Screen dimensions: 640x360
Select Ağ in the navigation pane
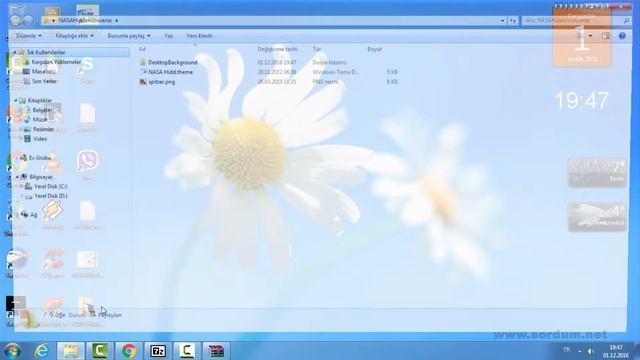pos(33,215)
